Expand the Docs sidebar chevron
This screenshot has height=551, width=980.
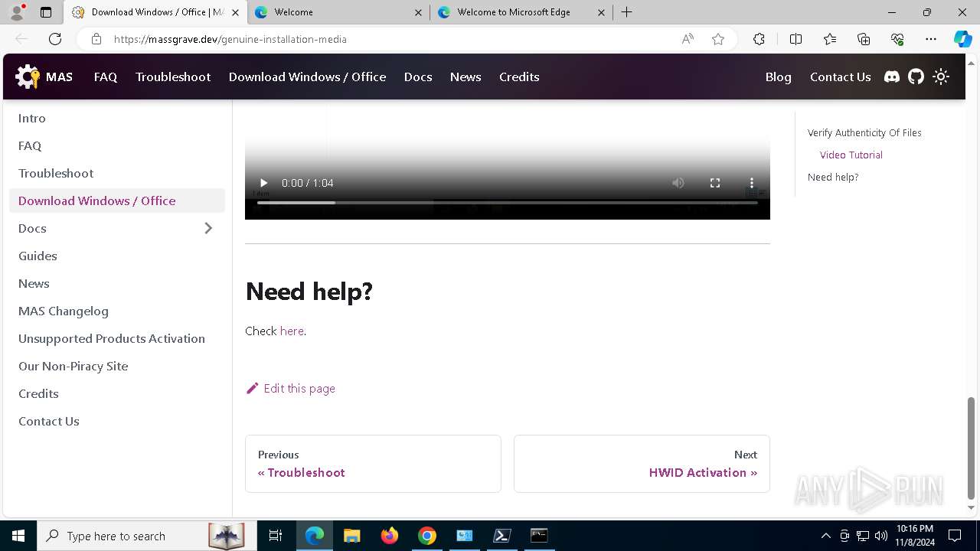(208, 228)
